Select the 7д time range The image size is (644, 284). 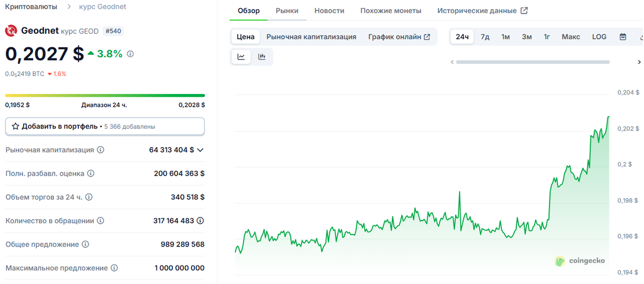click(485, 37)
